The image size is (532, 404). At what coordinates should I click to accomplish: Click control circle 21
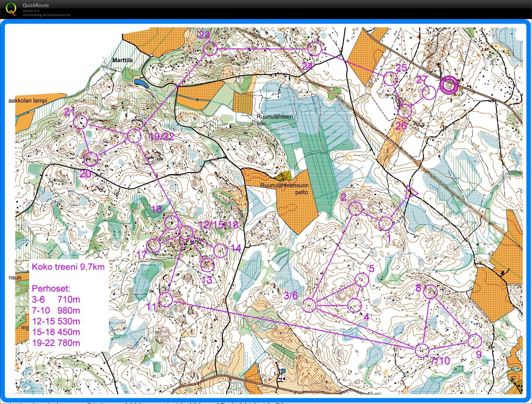[80, 122]
